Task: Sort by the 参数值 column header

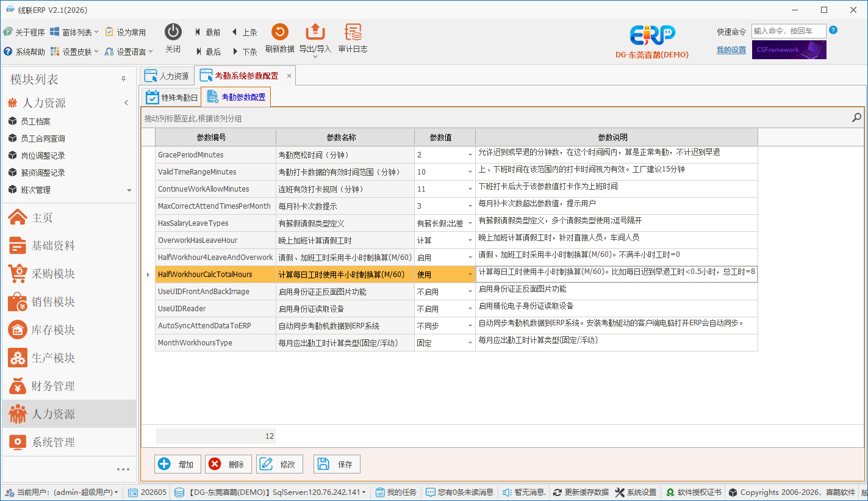Action: [x=445, y=137]
